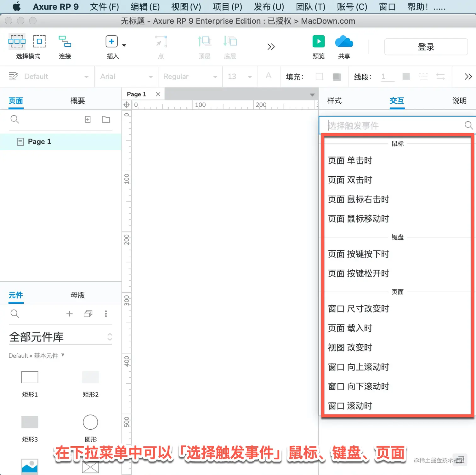
Task: Select the intersected selection mode icon
Action: 17,41
